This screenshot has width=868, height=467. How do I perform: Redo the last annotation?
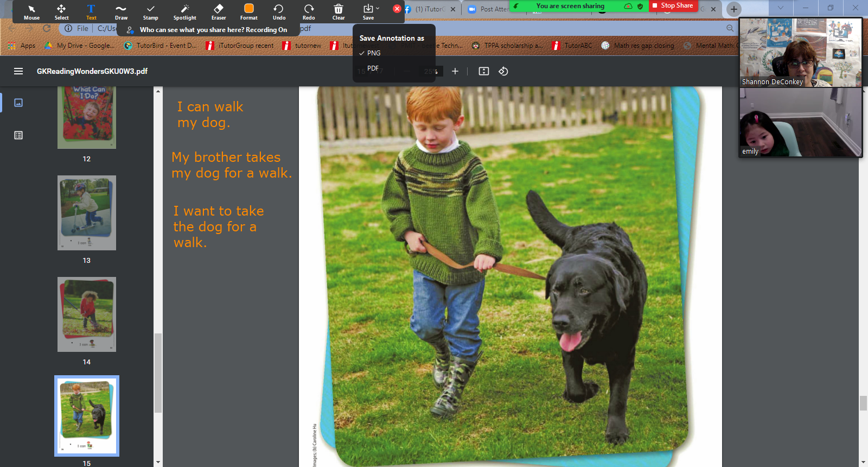pyautogui.click(x=309, y=11)
